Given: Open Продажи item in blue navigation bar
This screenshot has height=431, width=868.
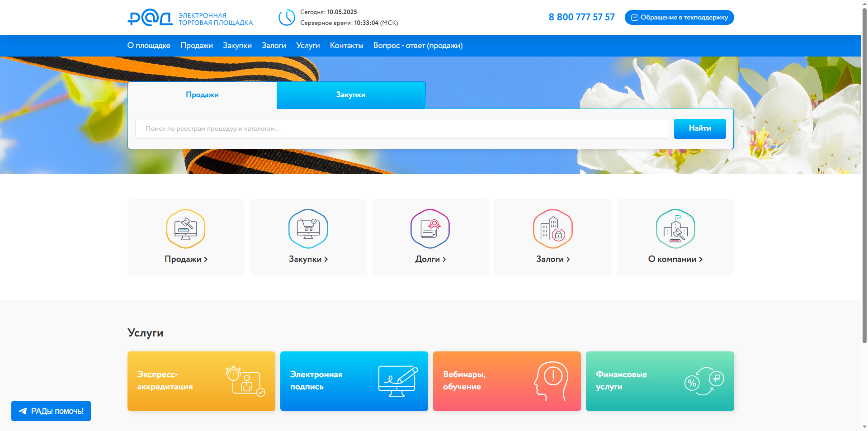Looking at the screenshot, I should point(197,45).
